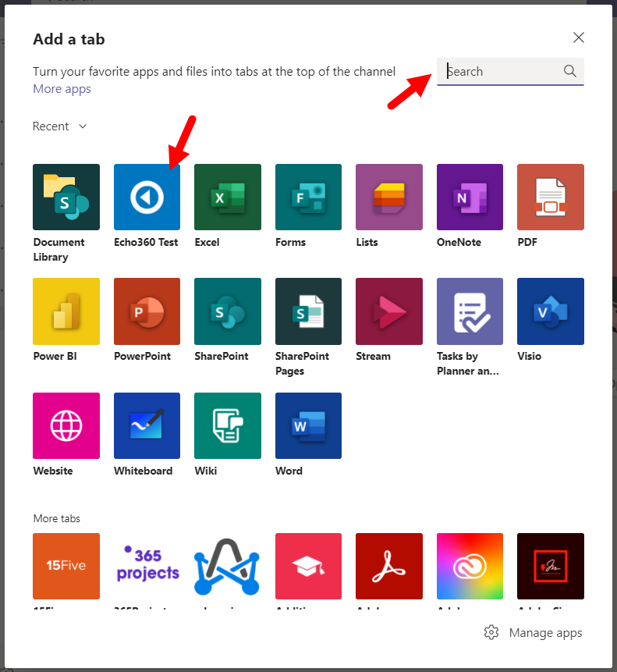The height and width of the screenshot is (672, 617).
Task: Add a OneNote tab
Action: coord(470,197)
